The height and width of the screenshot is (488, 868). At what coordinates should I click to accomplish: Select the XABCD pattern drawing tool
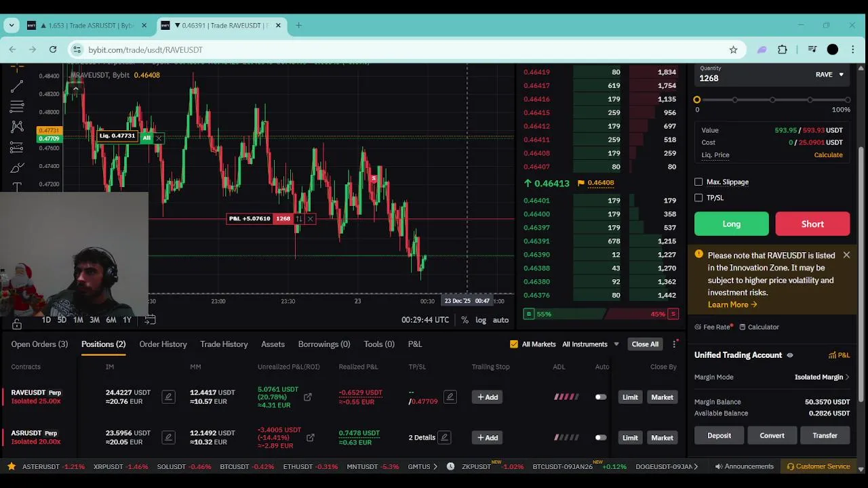point(17,127)
